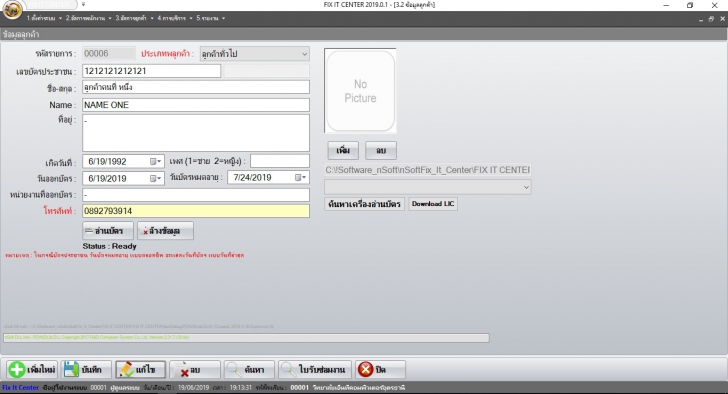Viewport: 728px width, 394px height.
Task: Open the ใบรับซ่อมงาน repair receipt button
Action: (315, 369)
